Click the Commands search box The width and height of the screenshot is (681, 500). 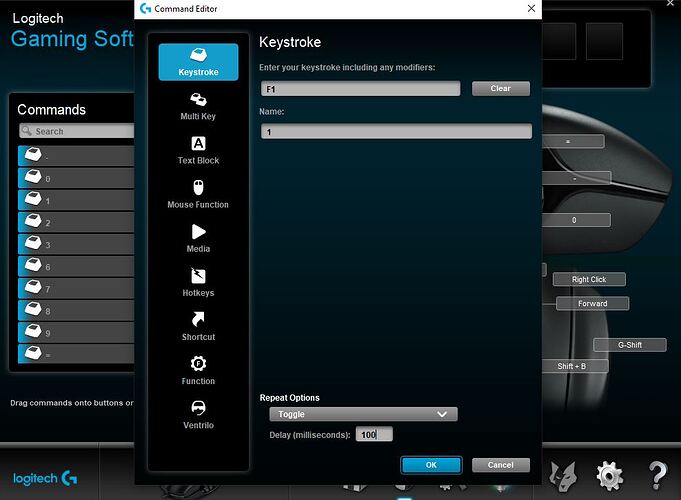click(77, 131)
